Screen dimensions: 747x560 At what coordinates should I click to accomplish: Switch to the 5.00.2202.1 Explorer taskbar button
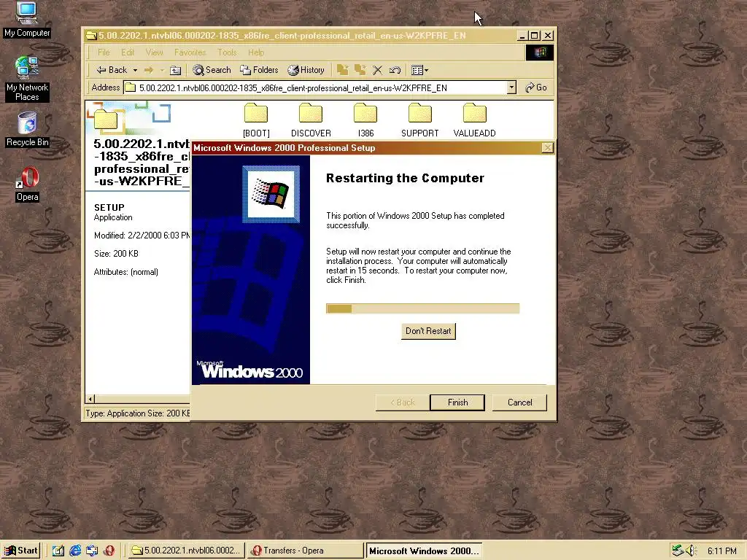point(186,551)
